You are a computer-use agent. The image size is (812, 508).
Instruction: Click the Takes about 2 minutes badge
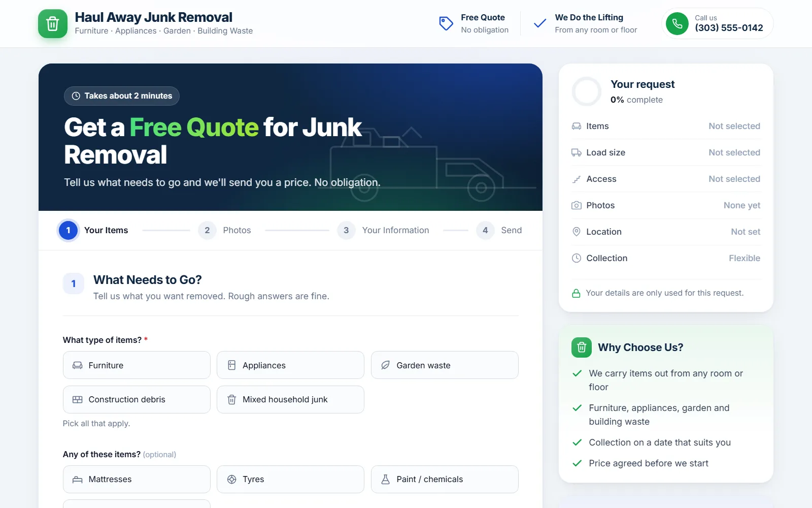(x=122, y=96)
